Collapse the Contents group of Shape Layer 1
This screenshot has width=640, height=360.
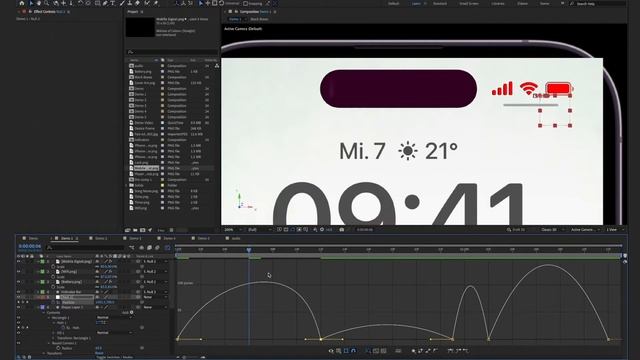(44, 313)
